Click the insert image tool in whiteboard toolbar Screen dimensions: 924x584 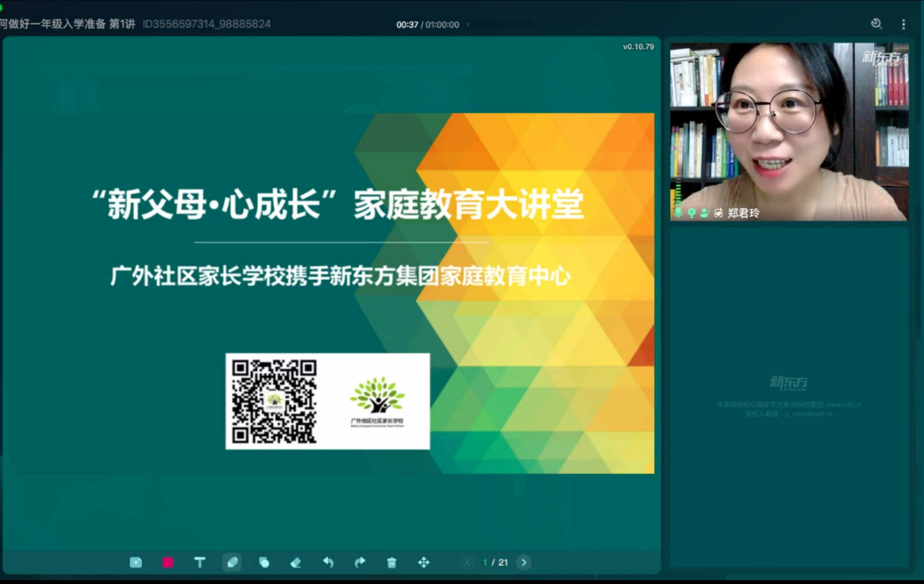click(x=136, y=562)
